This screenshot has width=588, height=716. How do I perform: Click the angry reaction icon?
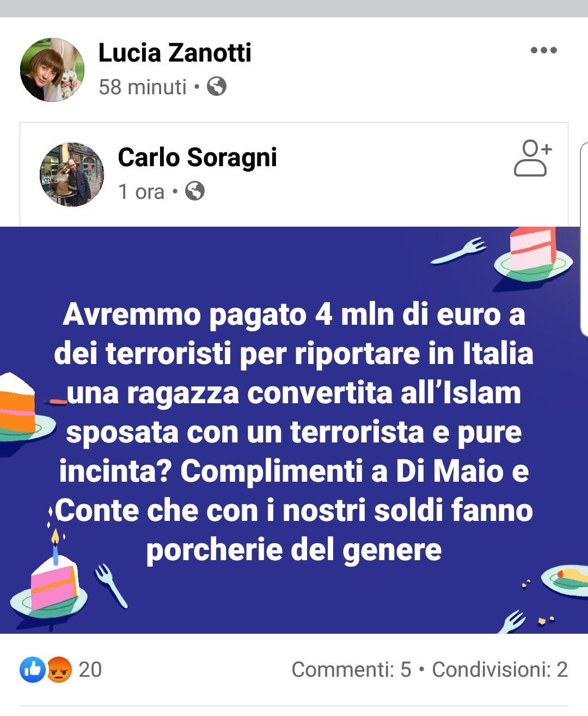tap(59, 670)
